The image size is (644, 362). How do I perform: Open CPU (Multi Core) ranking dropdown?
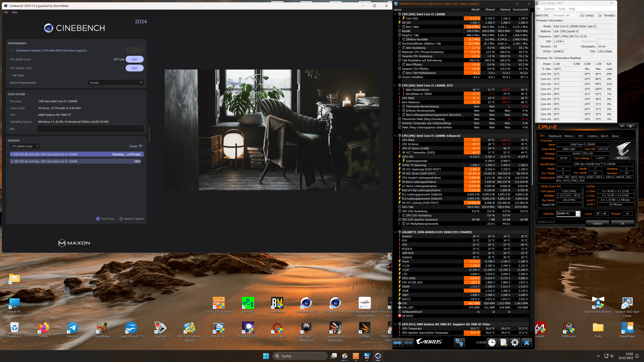25,146
